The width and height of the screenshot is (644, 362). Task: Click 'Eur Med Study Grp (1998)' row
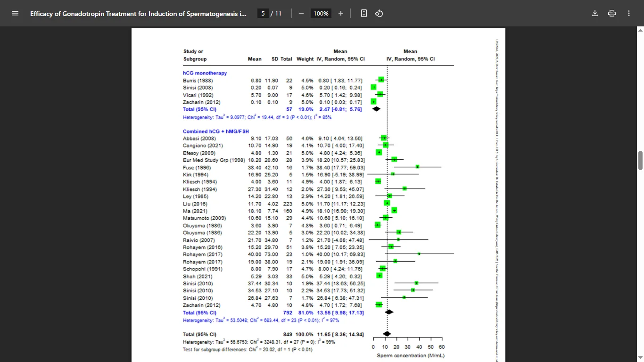tap(273, 160)
